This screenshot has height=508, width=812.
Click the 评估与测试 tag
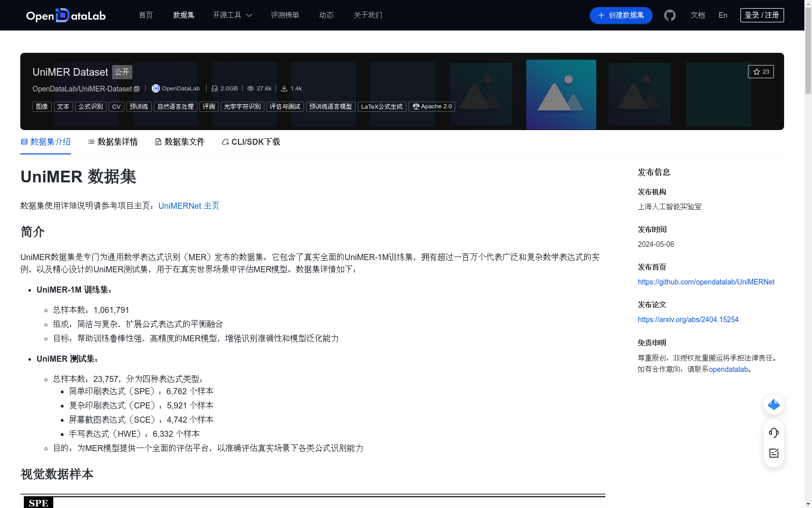click(x=285, y=107)
